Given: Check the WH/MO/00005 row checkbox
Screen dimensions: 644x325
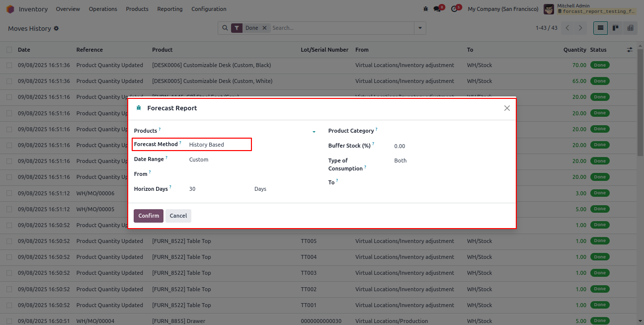Looking at the screenshot, I should click(x=9, y=209).
